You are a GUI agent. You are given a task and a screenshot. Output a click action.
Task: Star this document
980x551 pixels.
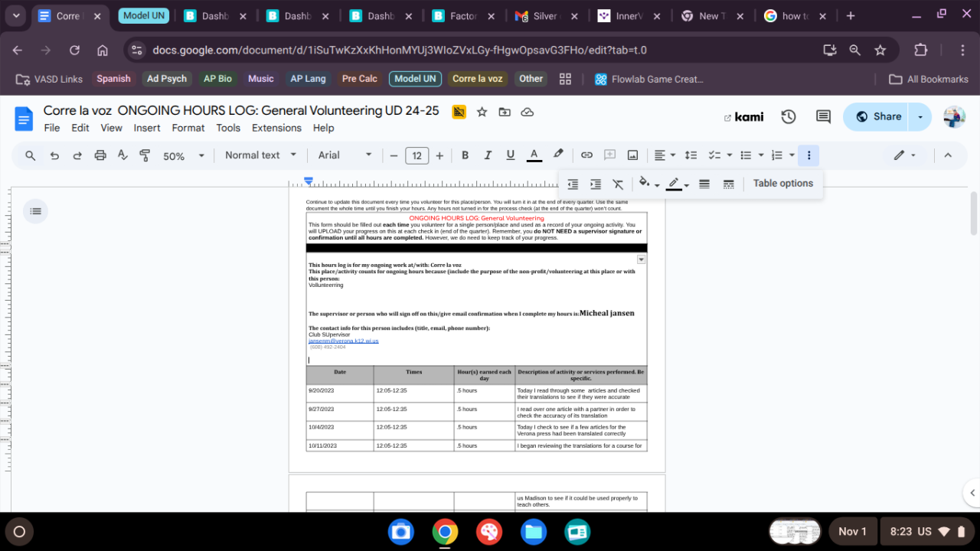tap(482, 112)
